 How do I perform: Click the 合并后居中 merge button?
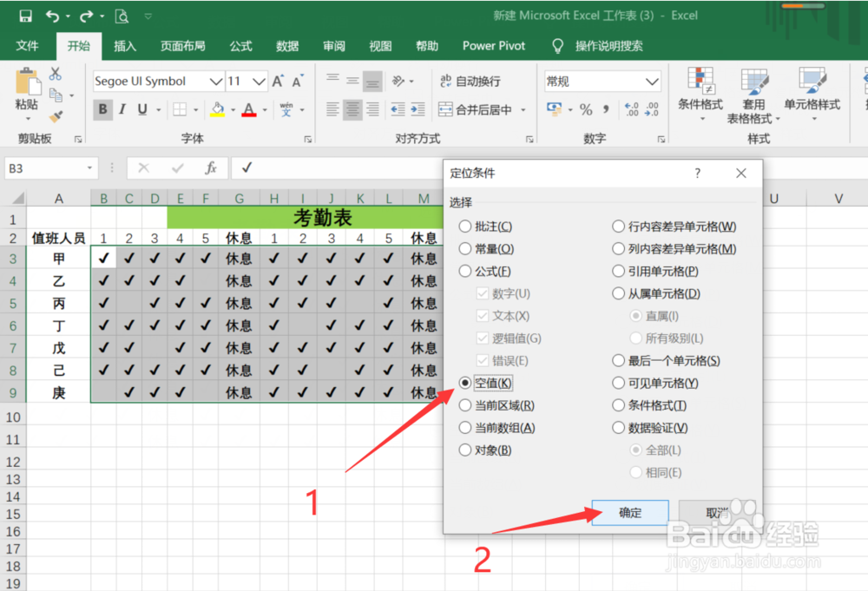(x=476, y=109)
